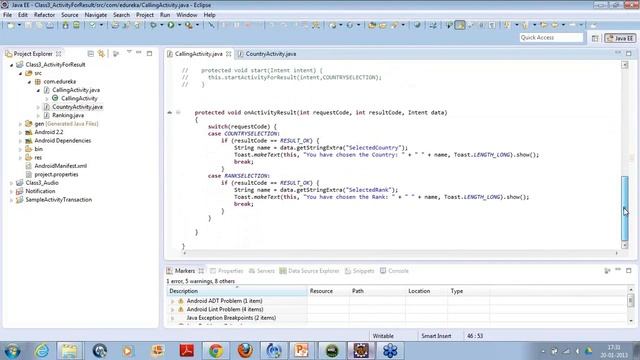Click the Smart Insert status bar entry
This screenshot has height=360, width=640.
436,336
